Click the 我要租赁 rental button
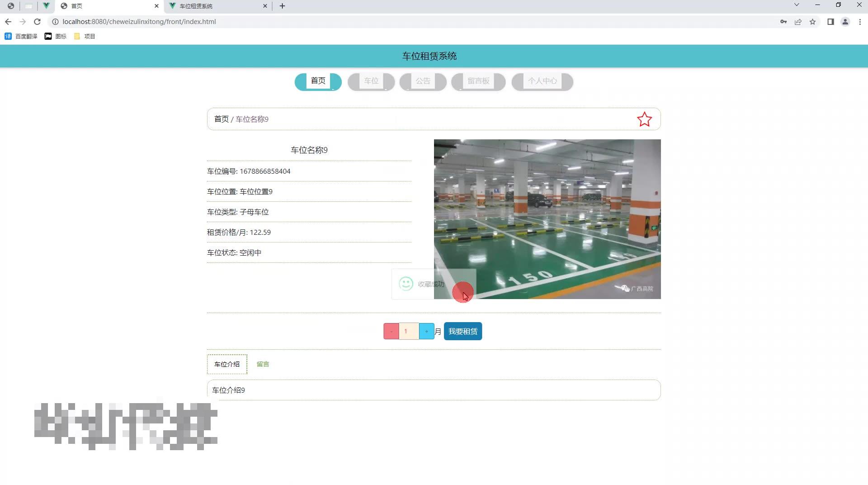 tap(462, 331)
